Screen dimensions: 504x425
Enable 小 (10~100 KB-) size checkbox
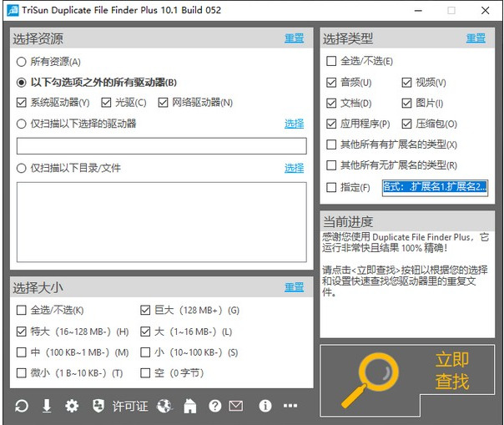click(145, 352)
